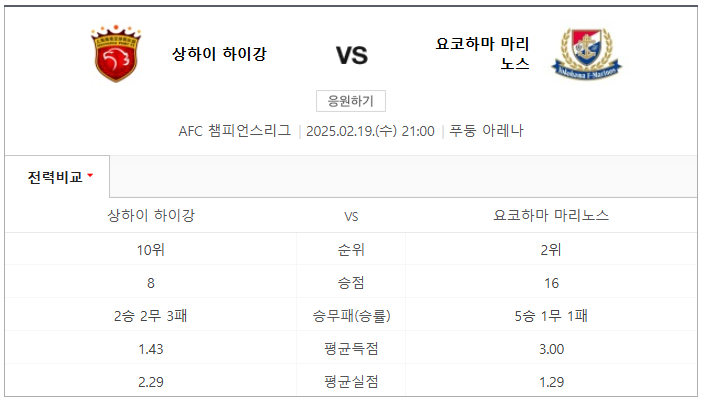Viewport: 704px width, 401px height.
Task: Select the 순위 row label
Action: (x=351, y=250)
